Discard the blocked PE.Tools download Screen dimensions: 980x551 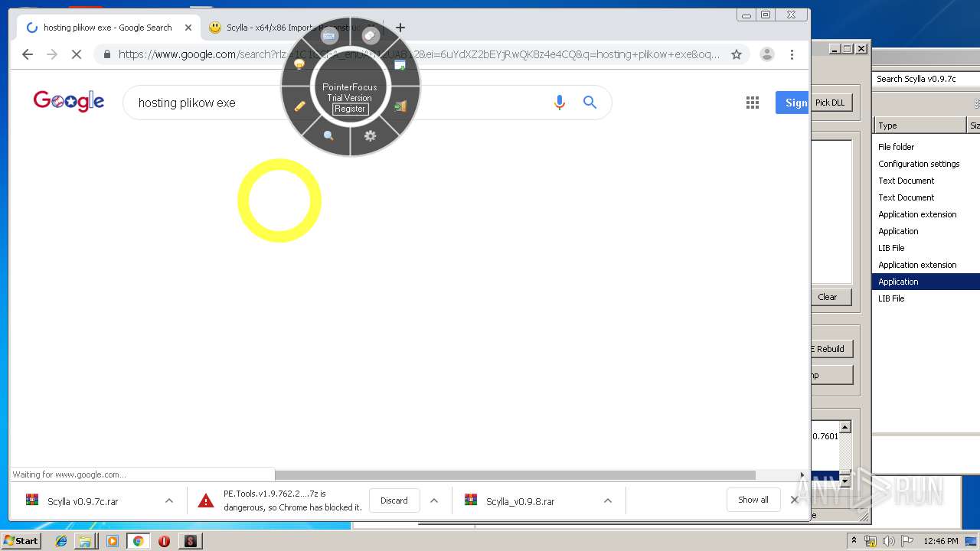[394, 500]
